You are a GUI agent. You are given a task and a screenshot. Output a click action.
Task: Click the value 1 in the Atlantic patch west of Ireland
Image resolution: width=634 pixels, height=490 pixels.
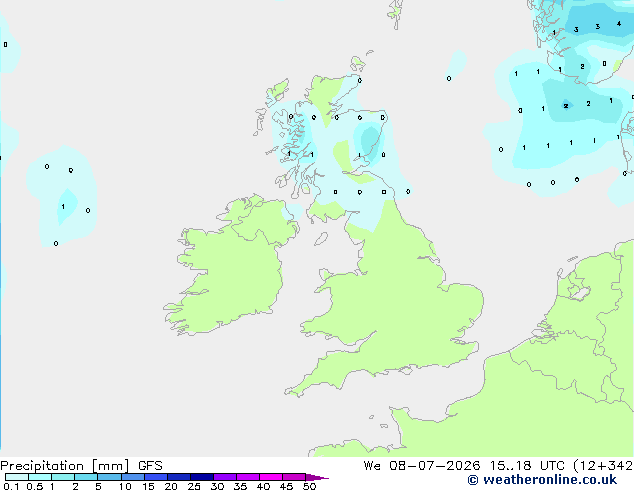(63, 207)
